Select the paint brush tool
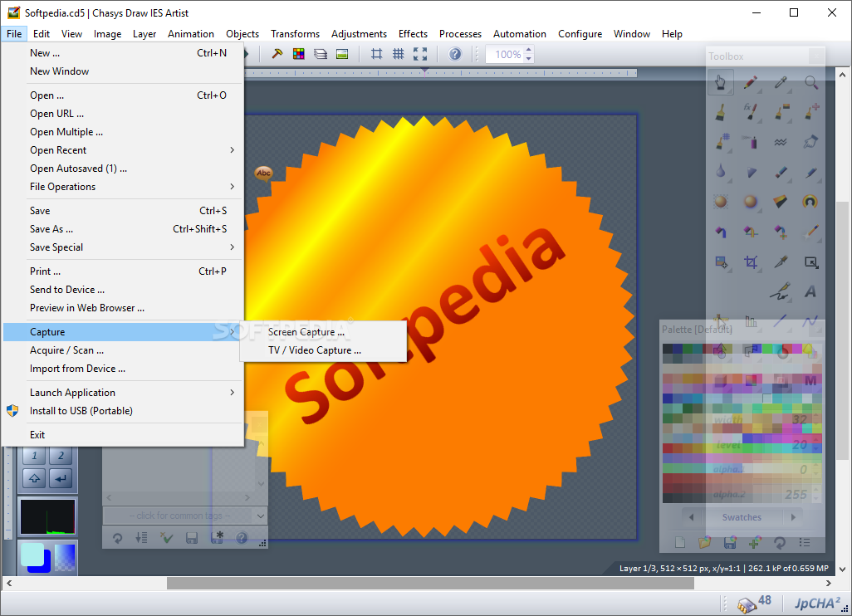Viewport: 852px width, 616px height. pyautogui.click(x=721, y=112)
